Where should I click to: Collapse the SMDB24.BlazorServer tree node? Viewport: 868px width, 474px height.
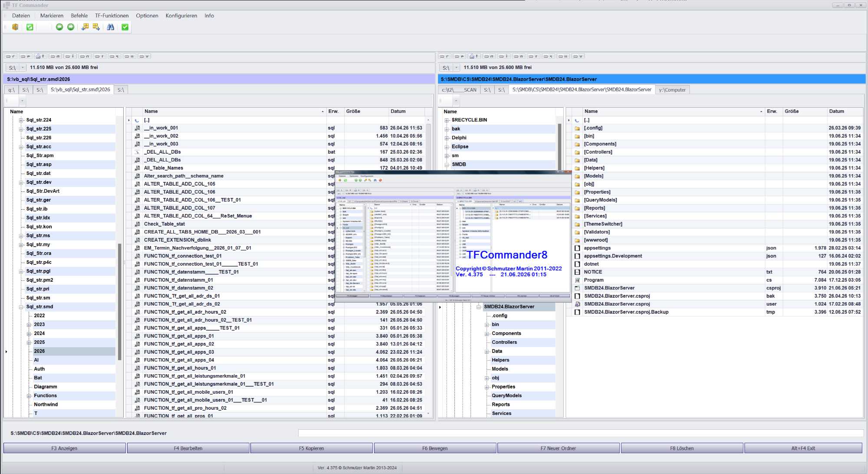tap(479, 307)
